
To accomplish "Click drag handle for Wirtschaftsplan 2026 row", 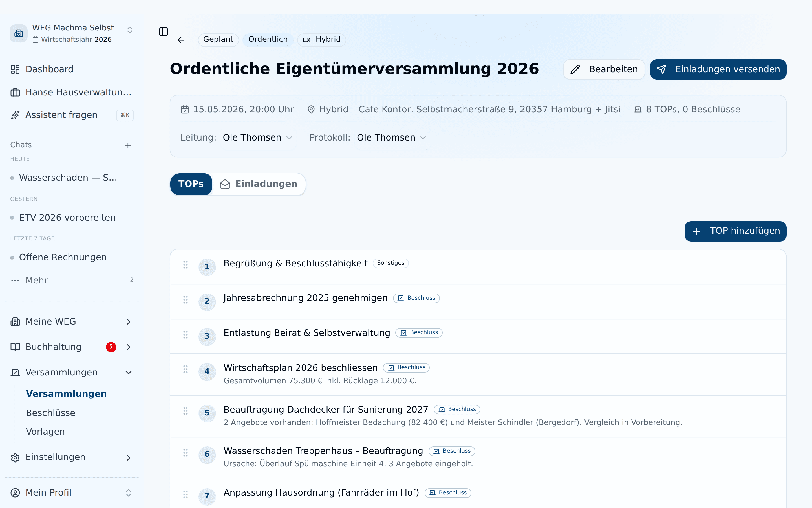I will (x=186, y=369).
